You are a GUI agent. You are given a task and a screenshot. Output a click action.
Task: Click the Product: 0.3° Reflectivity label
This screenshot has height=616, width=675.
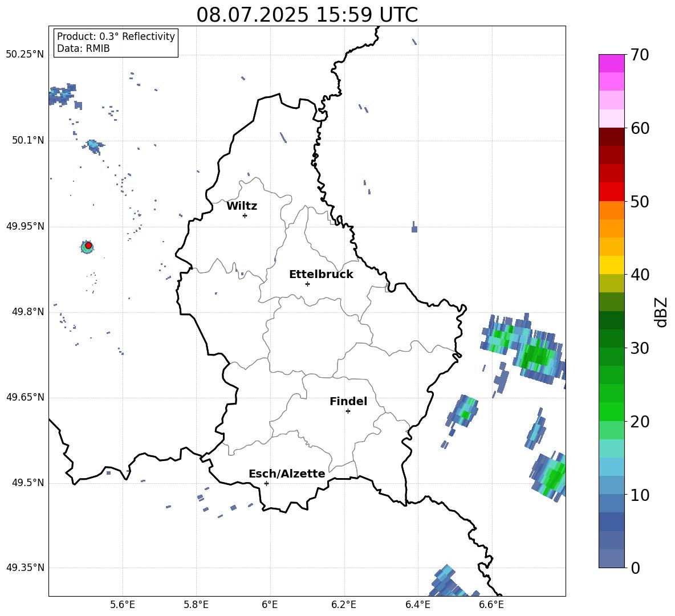pos(116,36)
